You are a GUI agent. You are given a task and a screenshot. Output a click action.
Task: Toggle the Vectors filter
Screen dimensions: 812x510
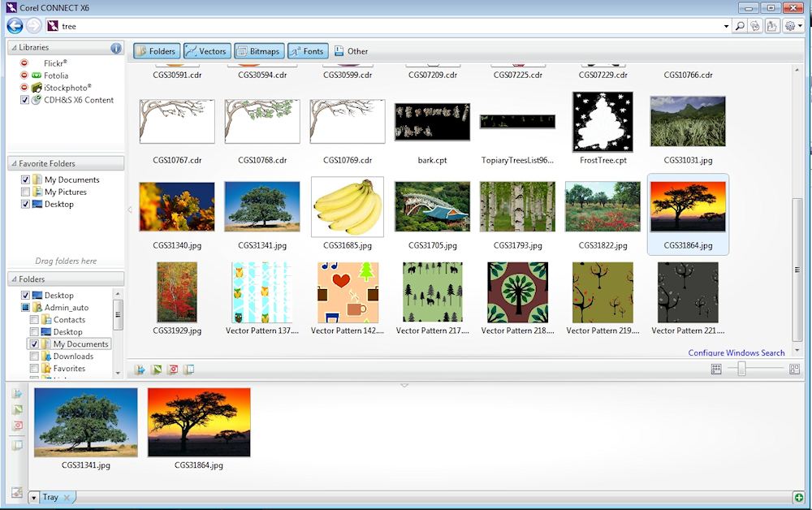206,51
